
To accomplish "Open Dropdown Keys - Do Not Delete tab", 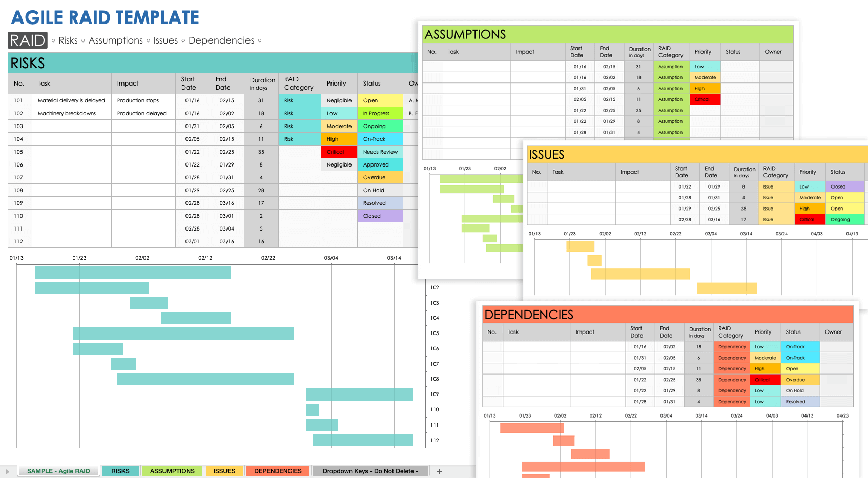I will (370, 471).
